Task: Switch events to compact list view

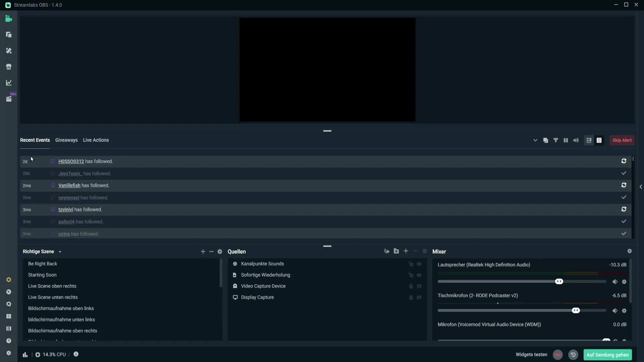Action: (x=599, y=140)
